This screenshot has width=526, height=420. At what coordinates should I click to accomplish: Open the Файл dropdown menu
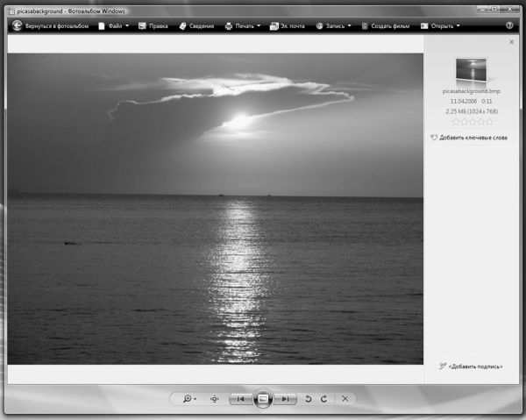pos(113,26)
